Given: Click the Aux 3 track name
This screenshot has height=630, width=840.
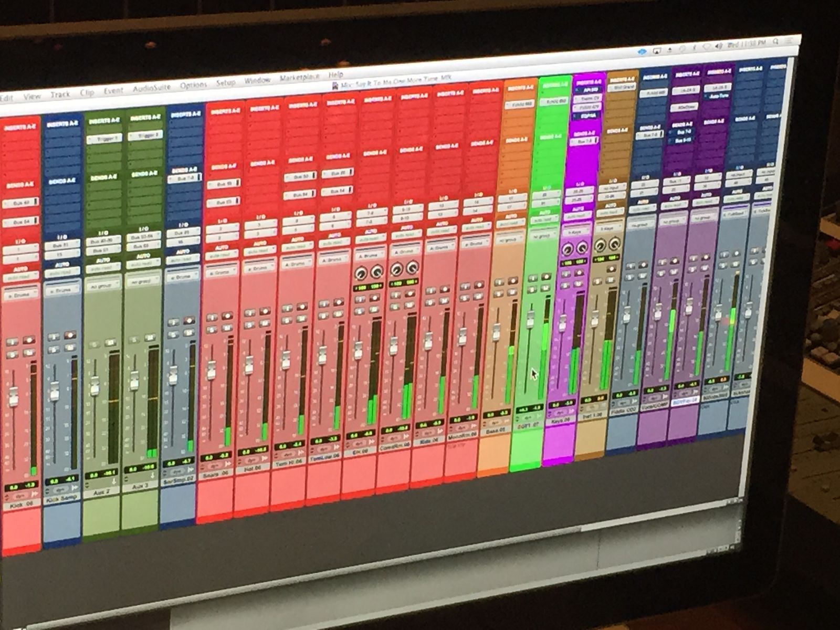Looking at the screenshot, I should [x=140, y=487].
